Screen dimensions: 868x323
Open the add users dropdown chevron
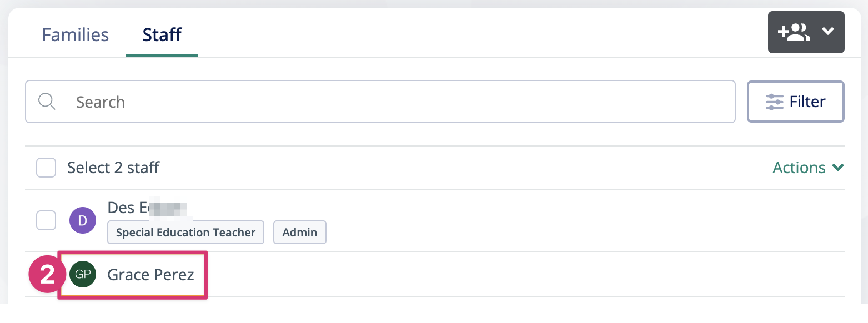coord(828,32)
